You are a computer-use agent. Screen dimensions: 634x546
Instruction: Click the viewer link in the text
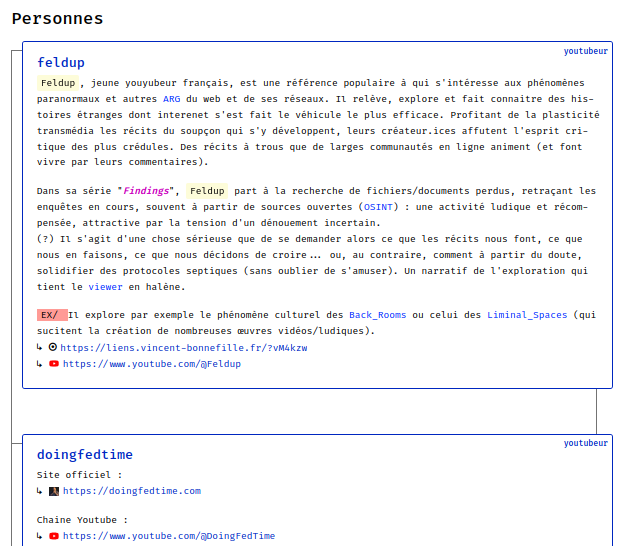pos(106,286)
